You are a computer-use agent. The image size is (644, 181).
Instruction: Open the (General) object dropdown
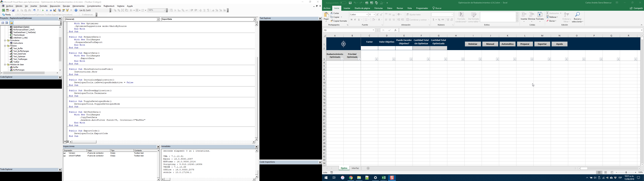[x=158, y=19]
